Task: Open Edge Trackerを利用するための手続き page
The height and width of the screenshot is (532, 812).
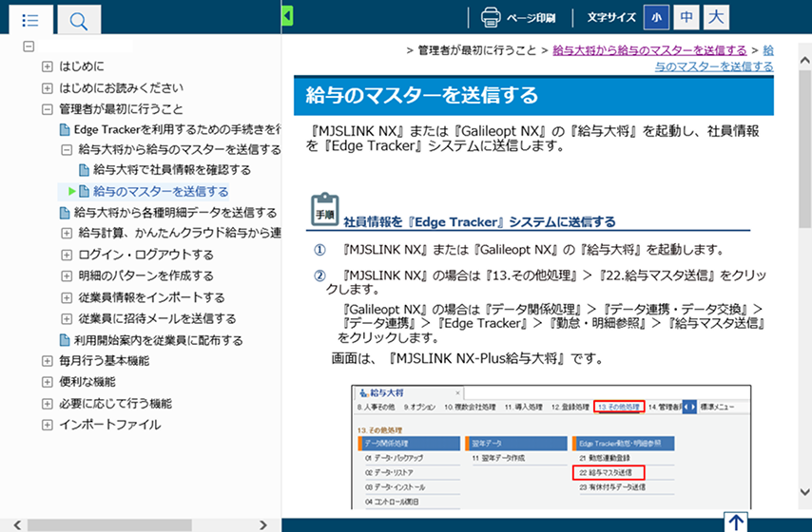Action: pyautogui.click(x=177, y=129)
